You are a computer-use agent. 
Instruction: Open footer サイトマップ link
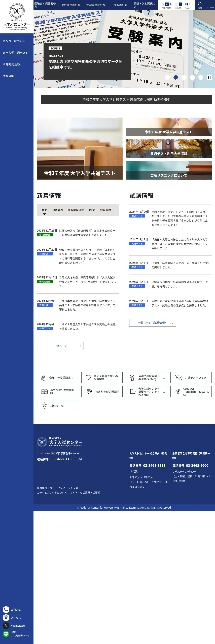click(x=58, y=488)
